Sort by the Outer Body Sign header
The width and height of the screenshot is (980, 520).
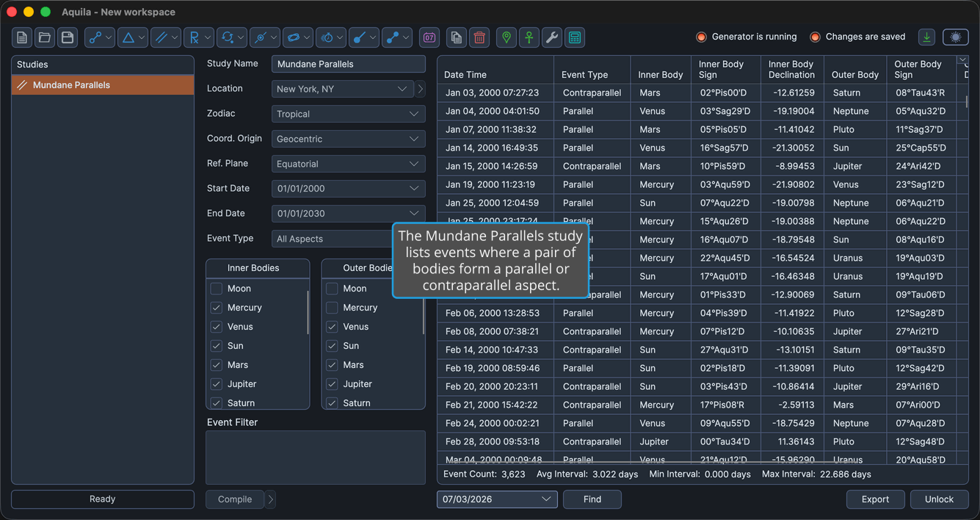tap(921, 70)
